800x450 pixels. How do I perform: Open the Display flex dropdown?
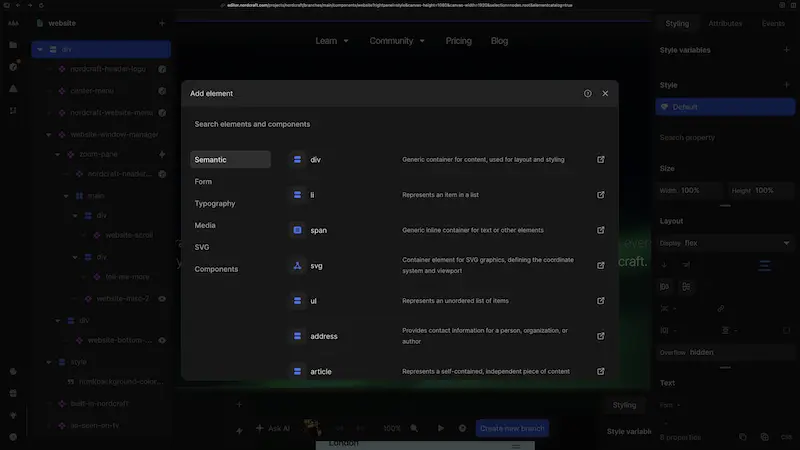point(725,243)
